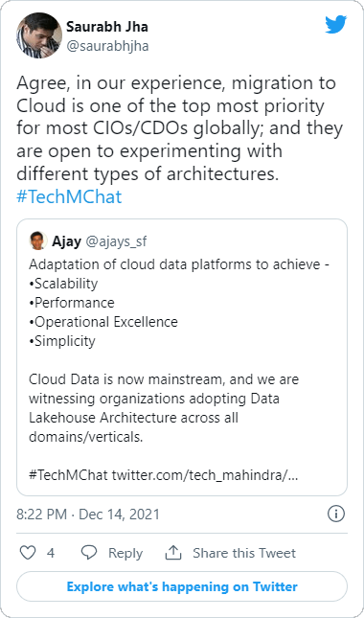Viewport: 364px width, 618px height.
Task: Open the 8:22 PM Dec 14, 2021 timestamp
Action: (x=88, y=515)
